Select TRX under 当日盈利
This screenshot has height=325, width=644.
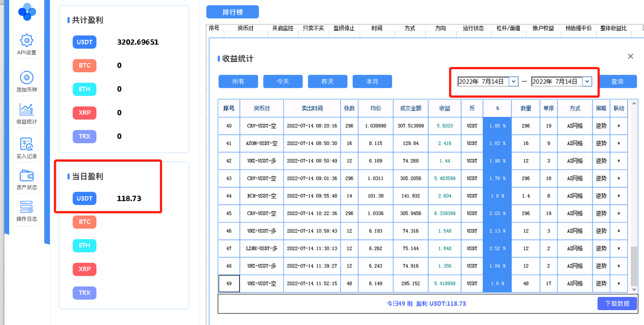(84, 292)
